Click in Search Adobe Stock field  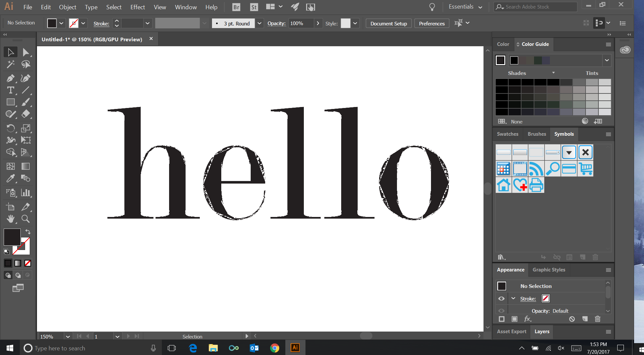536,7
